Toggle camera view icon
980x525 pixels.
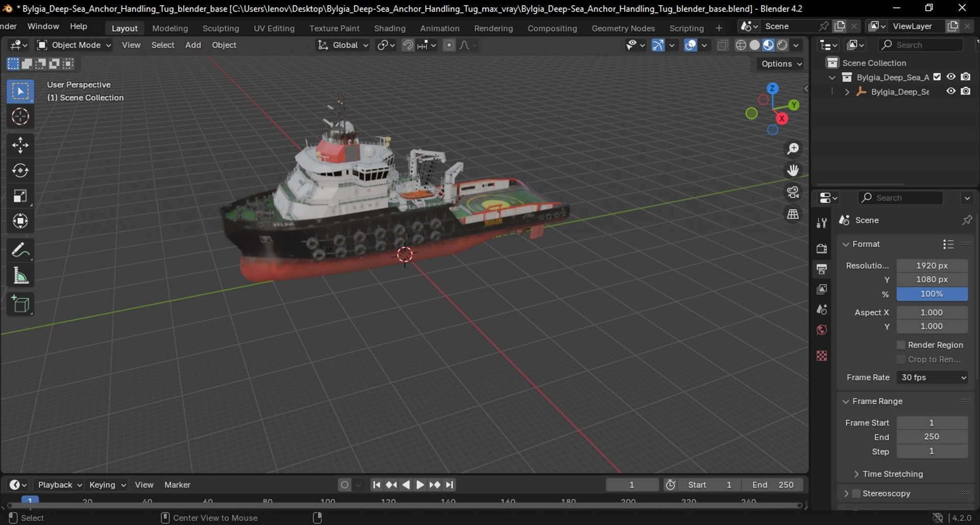click(x=793, y=192)
